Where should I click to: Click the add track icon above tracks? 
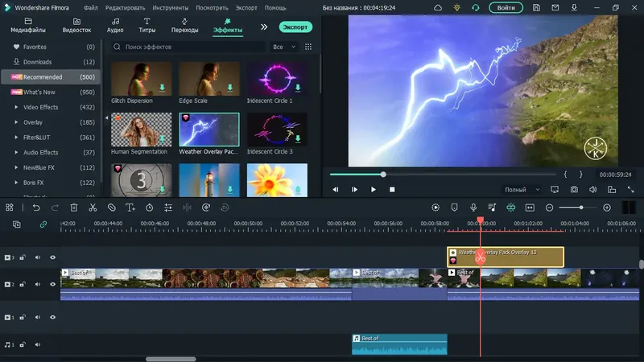tap(16, 224)
